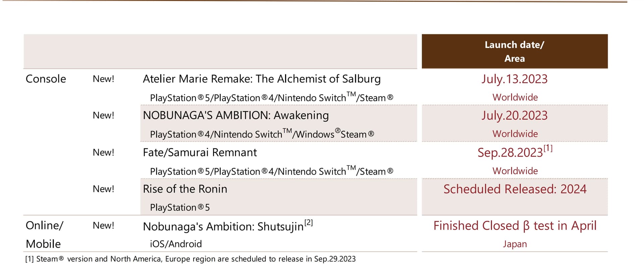Image resolution: width=644 pixels, height=274 pixels.
Task: Select the Fate/Samurai Remnant title
Action: tap(200, 152)
